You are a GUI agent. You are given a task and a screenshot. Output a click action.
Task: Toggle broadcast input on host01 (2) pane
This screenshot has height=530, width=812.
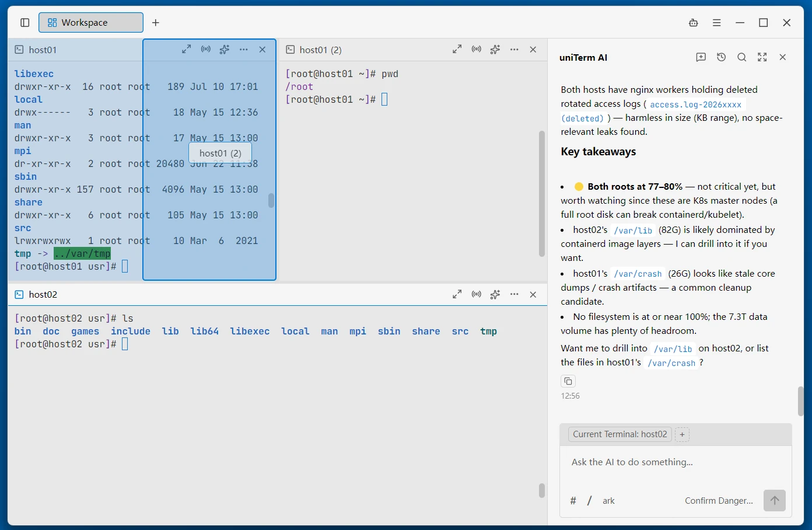pos(477,50)
